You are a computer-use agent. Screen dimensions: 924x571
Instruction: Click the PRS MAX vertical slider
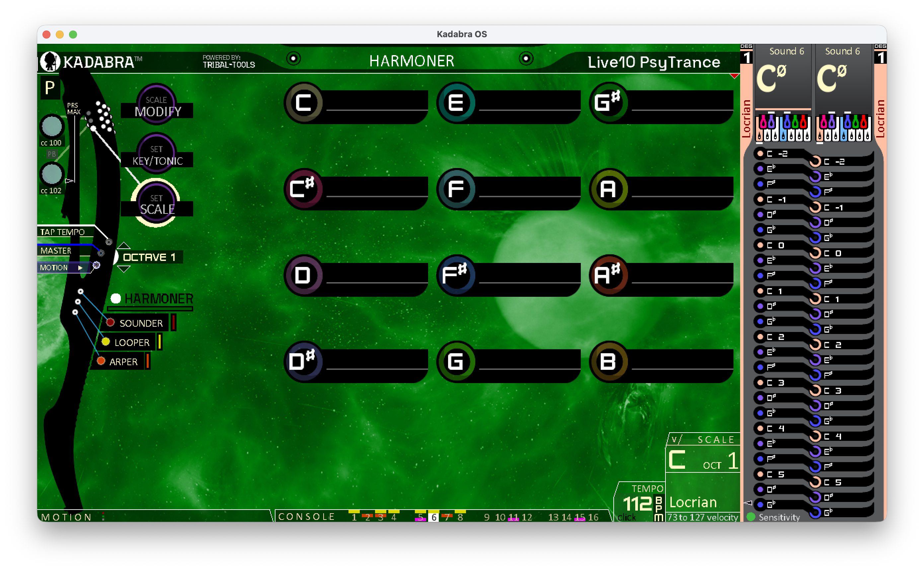coord(75,149)
